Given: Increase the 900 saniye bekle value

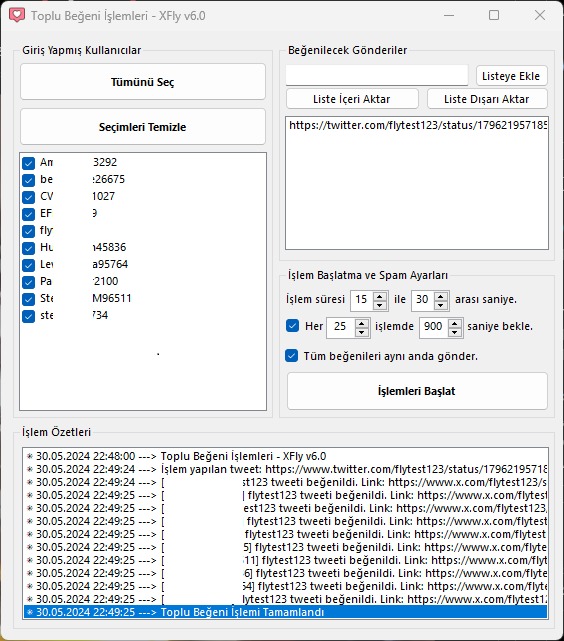Looking at the screenshot, I should [x=454, y=323].
